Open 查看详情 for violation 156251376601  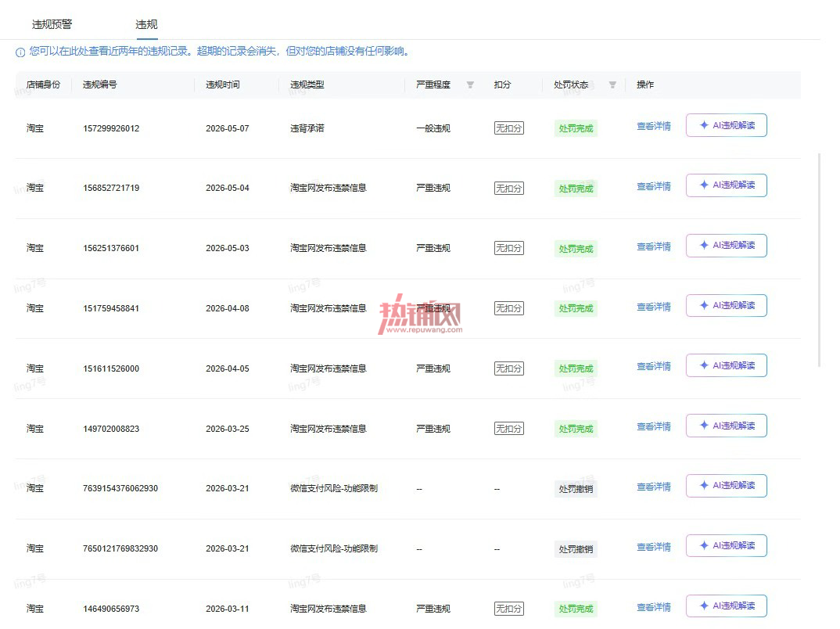click(x=654, y=246)
